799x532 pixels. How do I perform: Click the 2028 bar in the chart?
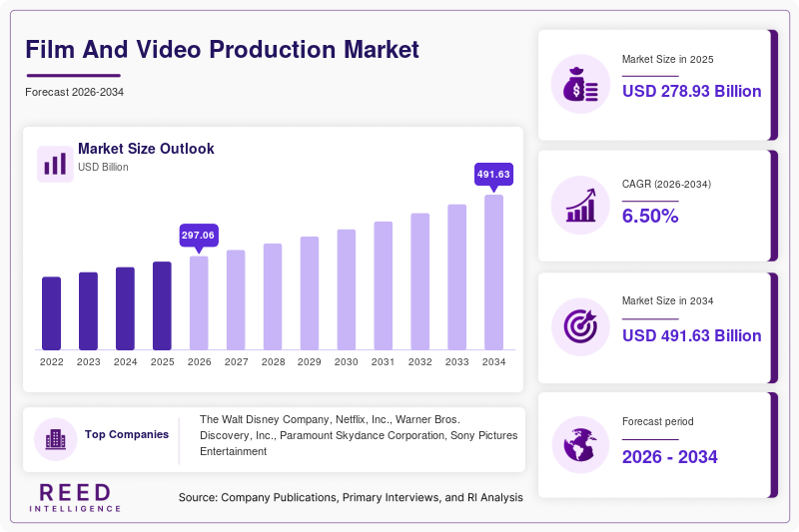tap(273, 296)
